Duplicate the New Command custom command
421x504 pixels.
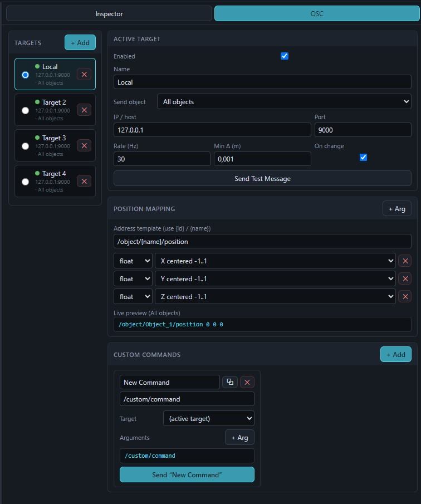(230, 382)
